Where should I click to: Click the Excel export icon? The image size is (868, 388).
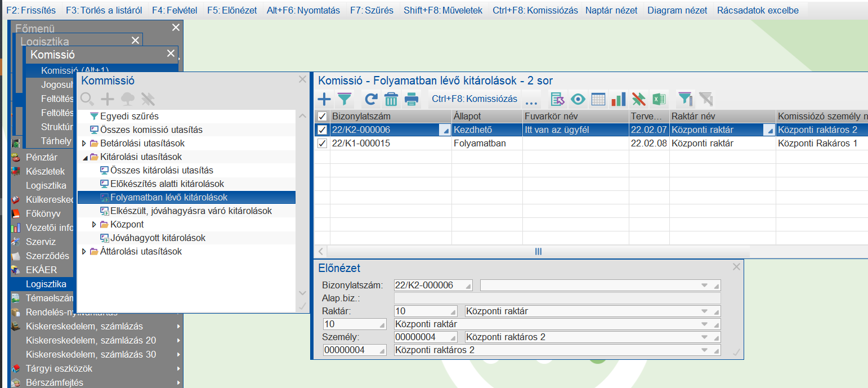657,99
